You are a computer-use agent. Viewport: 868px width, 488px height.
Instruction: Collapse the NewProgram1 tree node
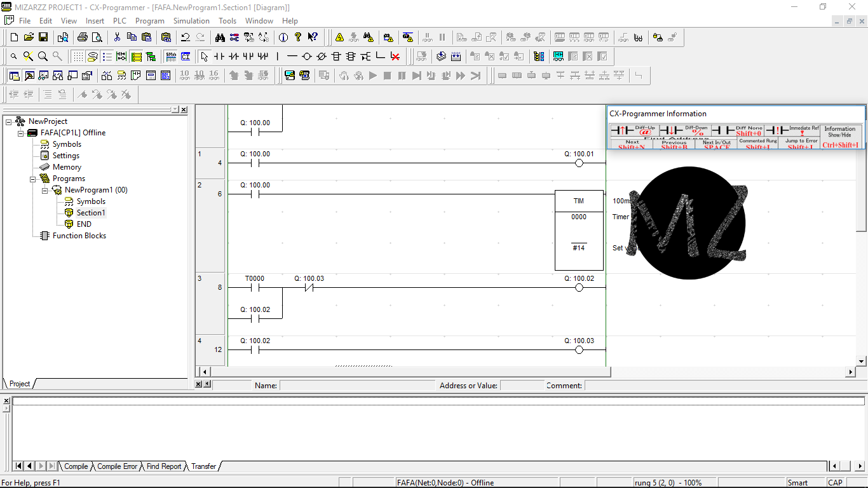pyautogui.click(x=44, y=191)
